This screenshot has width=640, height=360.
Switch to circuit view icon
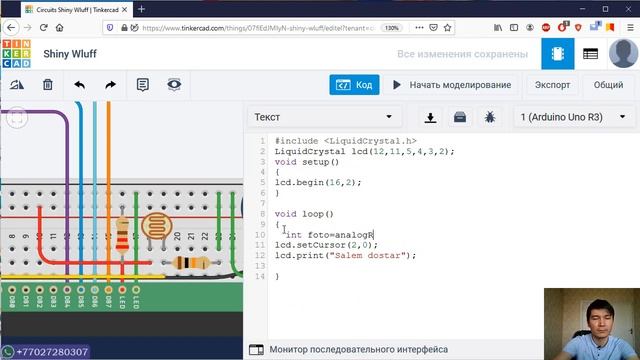coord(558,54)
